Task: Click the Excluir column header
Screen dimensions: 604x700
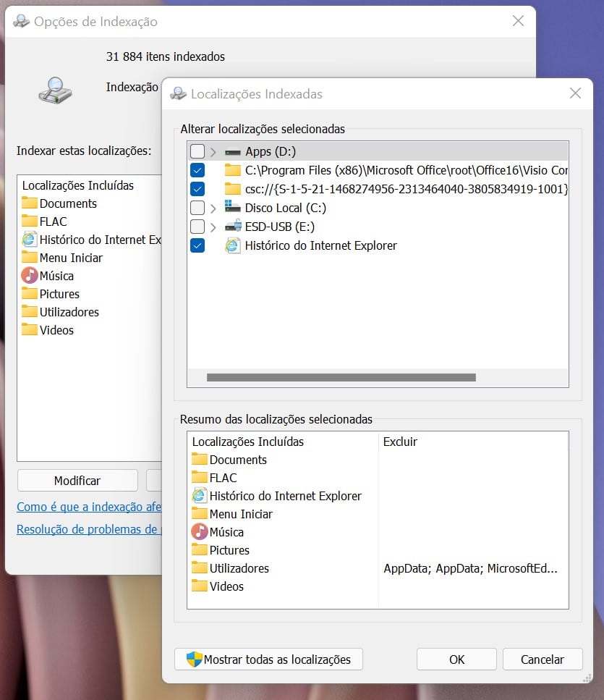Action: coord(400,442)
